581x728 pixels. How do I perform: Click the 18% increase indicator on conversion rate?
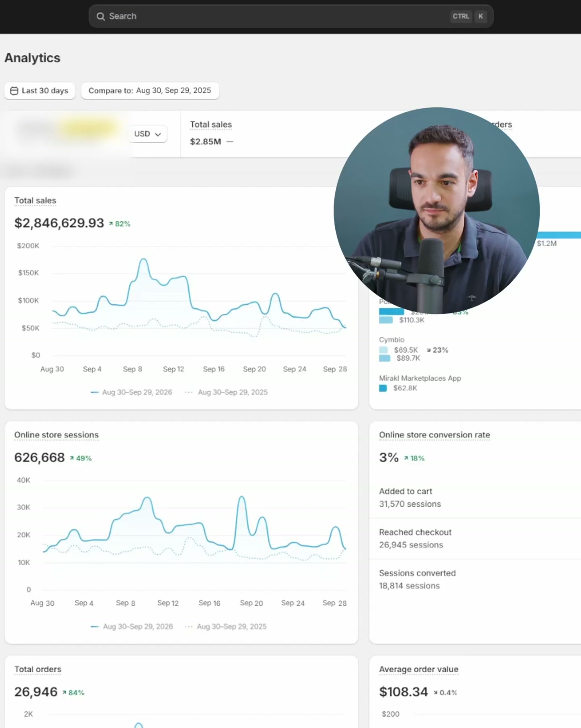414,458
